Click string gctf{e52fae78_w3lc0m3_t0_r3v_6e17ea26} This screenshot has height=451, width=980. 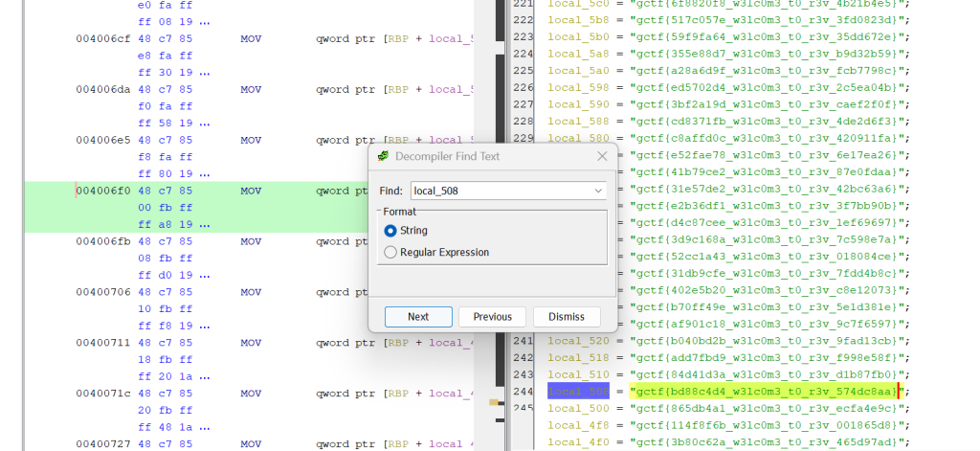[767, 155]
